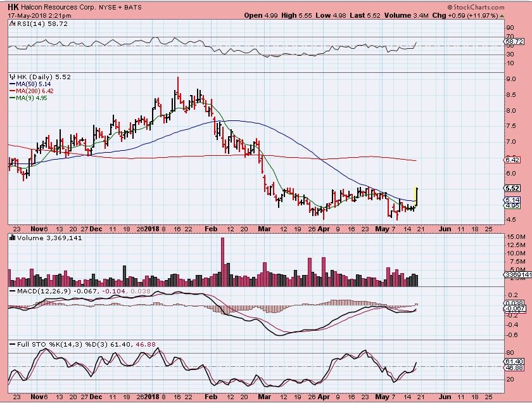Click the 6.42 MA(200) value tag
This screenshot has width=532, height=403.
[x=512, y=160]
